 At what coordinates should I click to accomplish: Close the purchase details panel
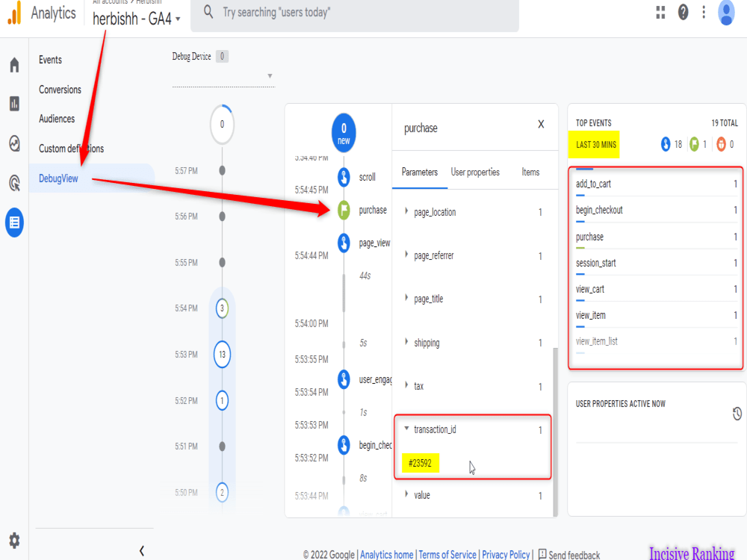[x=541, y=124]
